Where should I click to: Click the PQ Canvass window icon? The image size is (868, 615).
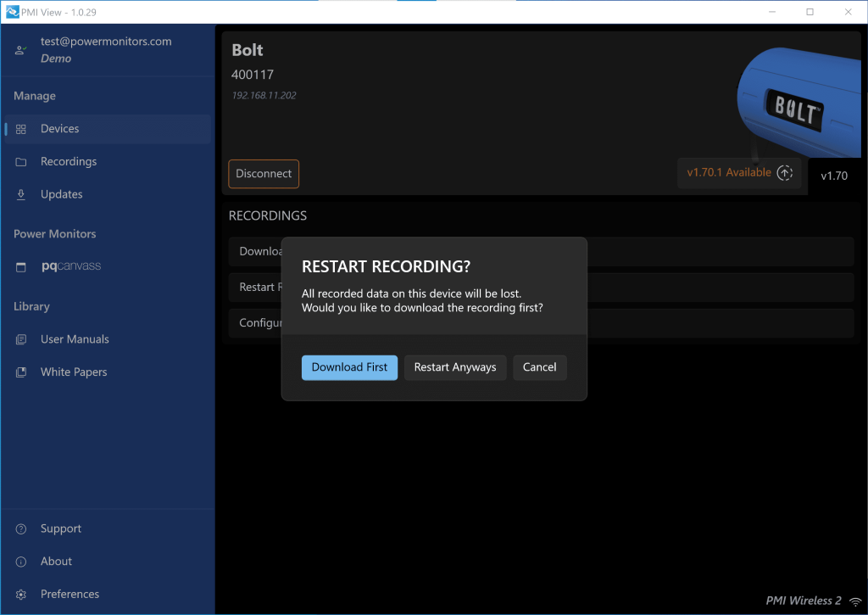point(21,267)
